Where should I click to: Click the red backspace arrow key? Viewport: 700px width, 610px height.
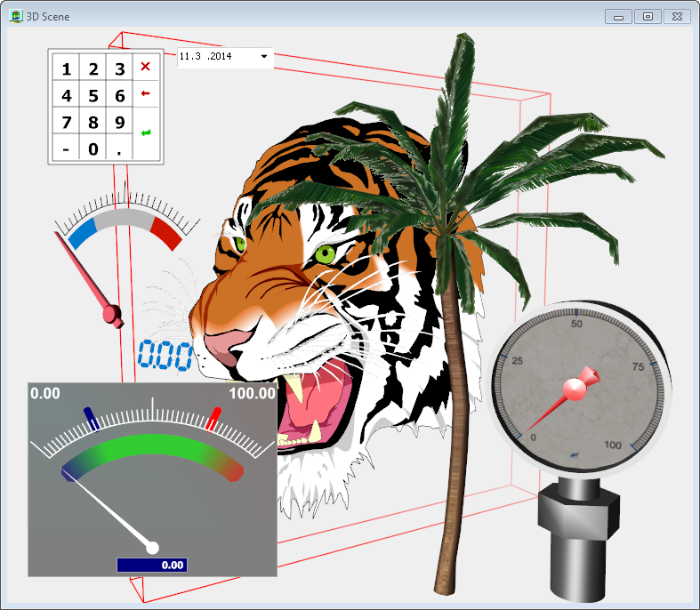click(146, 93)
